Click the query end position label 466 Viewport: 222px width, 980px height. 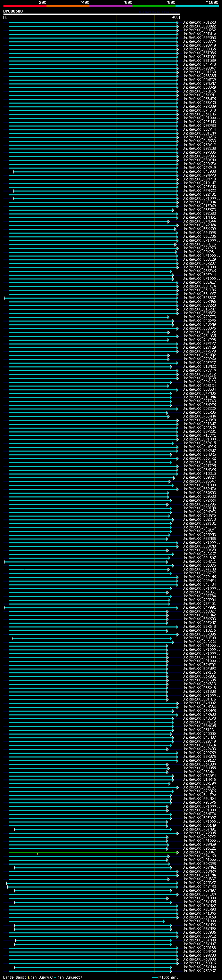point(175,17)
